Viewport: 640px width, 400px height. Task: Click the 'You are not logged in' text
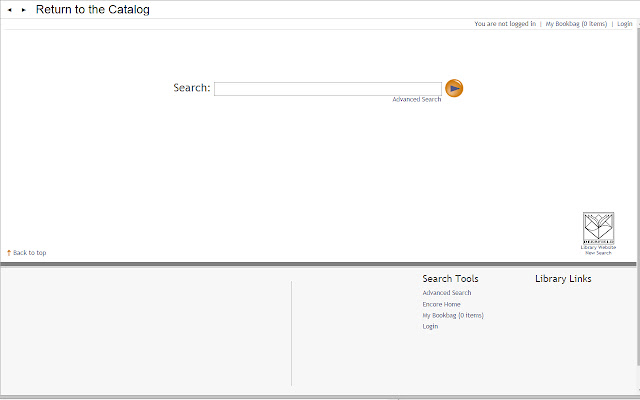[x=505, y=24]
